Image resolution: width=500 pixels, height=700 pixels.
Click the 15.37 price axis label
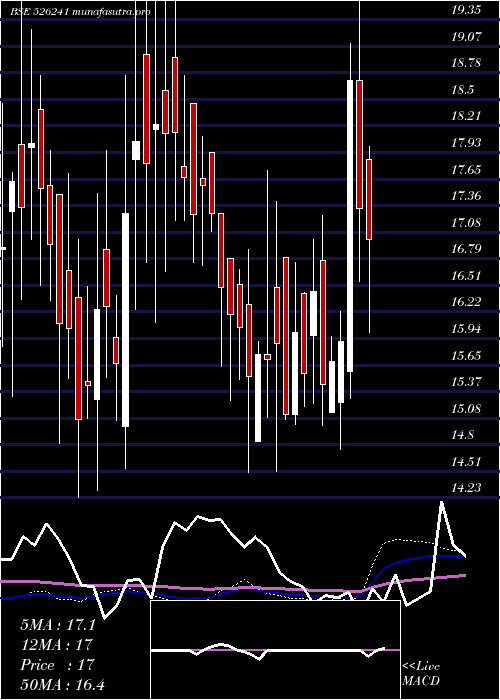click(x=466, y=382)
